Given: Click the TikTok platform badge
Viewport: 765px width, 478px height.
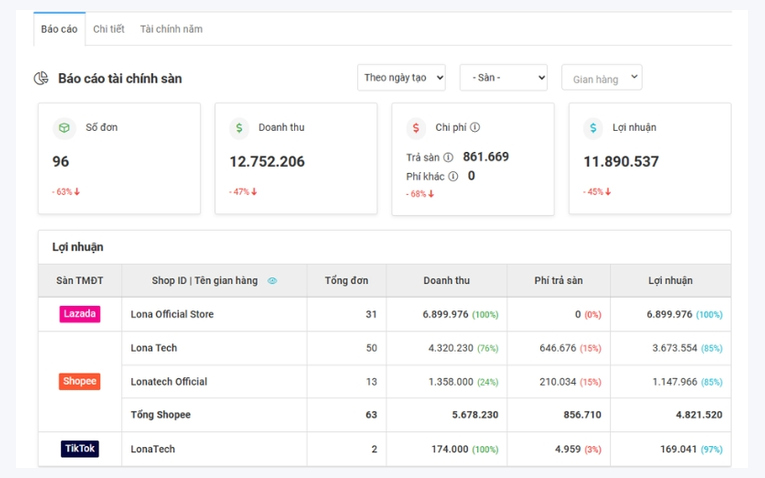Looking at the screenshot, I should (x=80, y=448).
